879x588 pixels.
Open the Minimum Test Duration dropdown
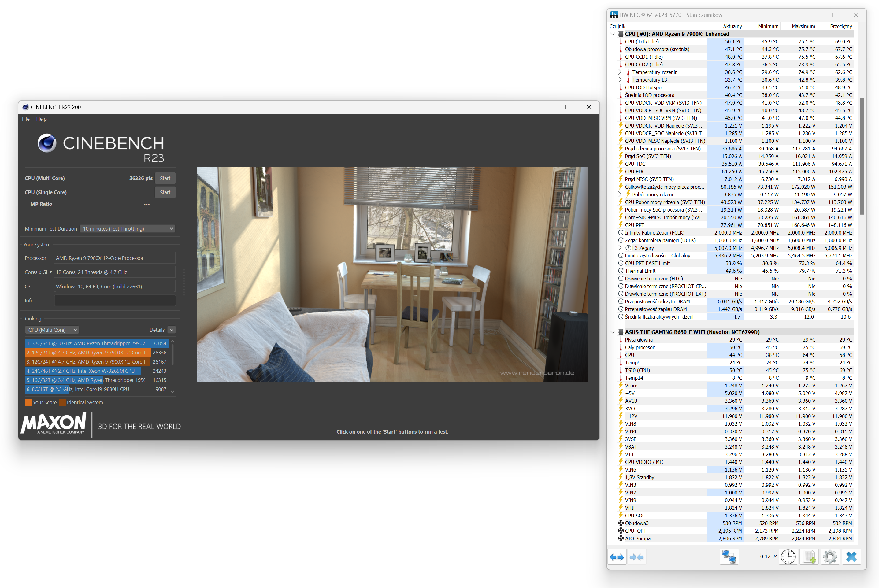point(128,229)
